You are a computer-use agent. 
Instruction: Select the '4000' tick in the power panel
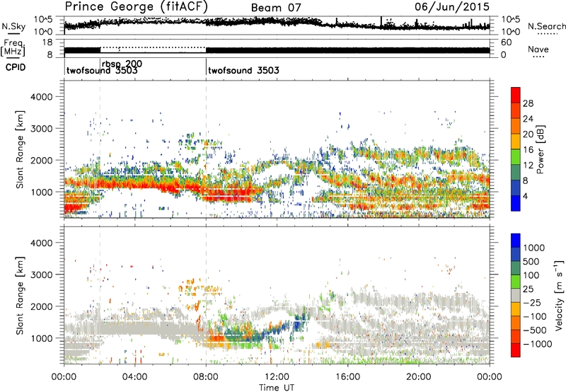(x=41, y=97)
